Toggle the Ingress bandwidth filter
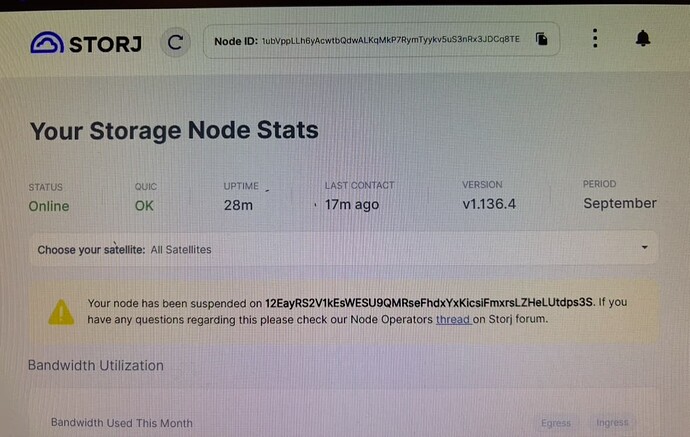The image size is (690, 437). [x=612, y=423]
